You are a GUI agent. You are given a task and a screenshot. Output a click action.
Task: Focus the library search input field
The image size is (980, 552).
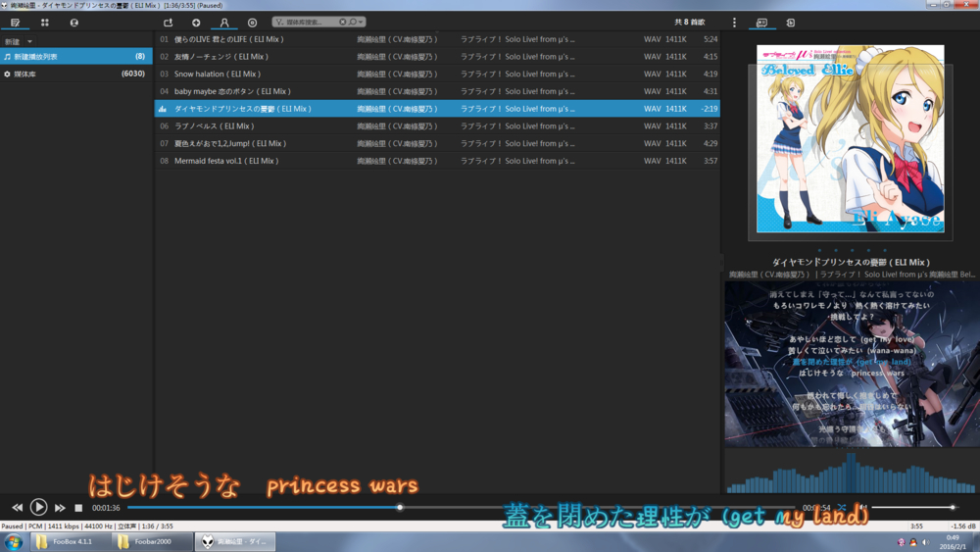point(312,22)
